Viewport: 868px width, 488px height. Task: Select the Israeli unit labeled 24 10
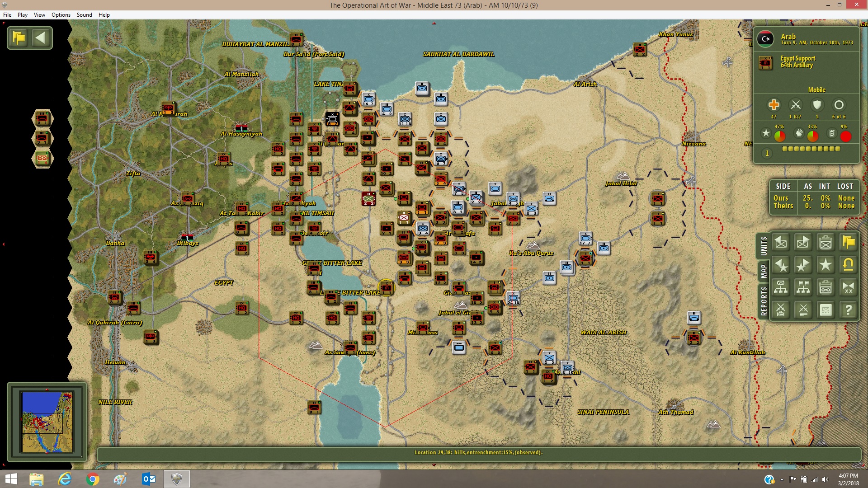[x=513, y=299]
